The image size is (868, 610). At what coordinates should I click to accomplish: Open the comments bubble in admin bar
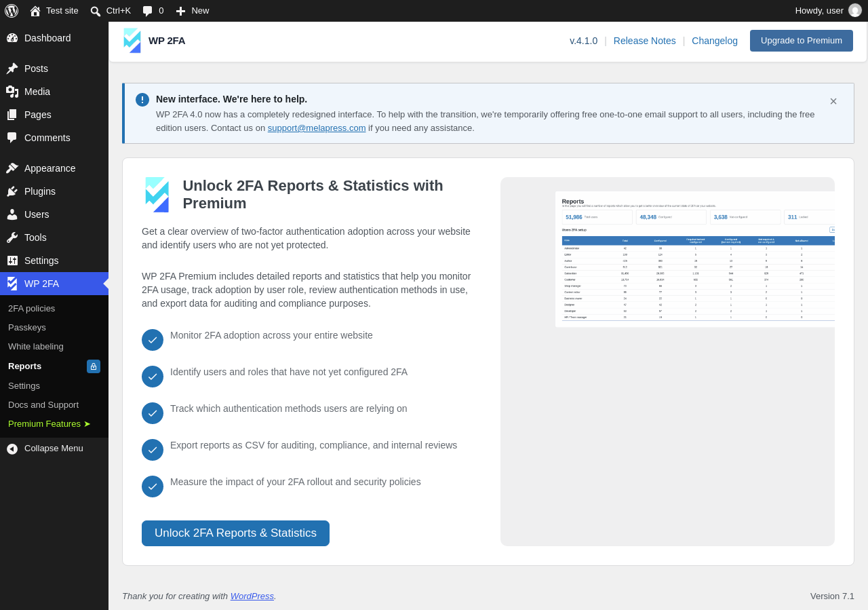(148, 11)
